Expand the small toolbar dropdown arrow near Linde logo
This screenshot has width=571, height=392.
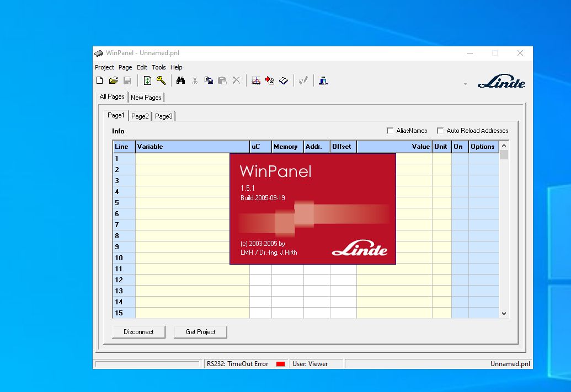[465, 84]
